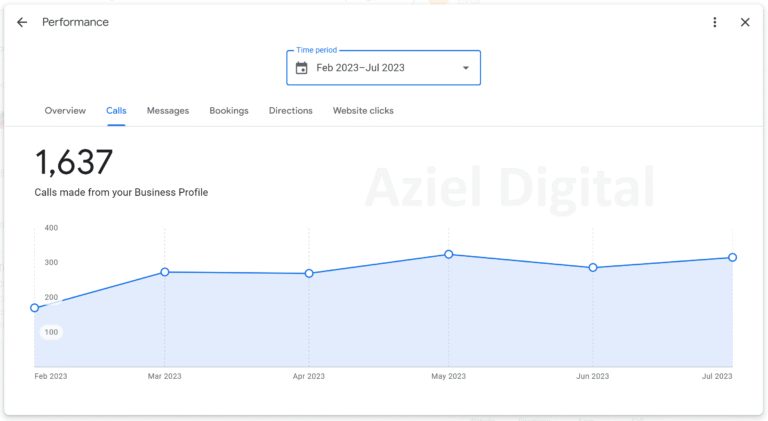Select the Jun 2023 data point
This screenshot has height=421, width=768.
pos(593,268)
